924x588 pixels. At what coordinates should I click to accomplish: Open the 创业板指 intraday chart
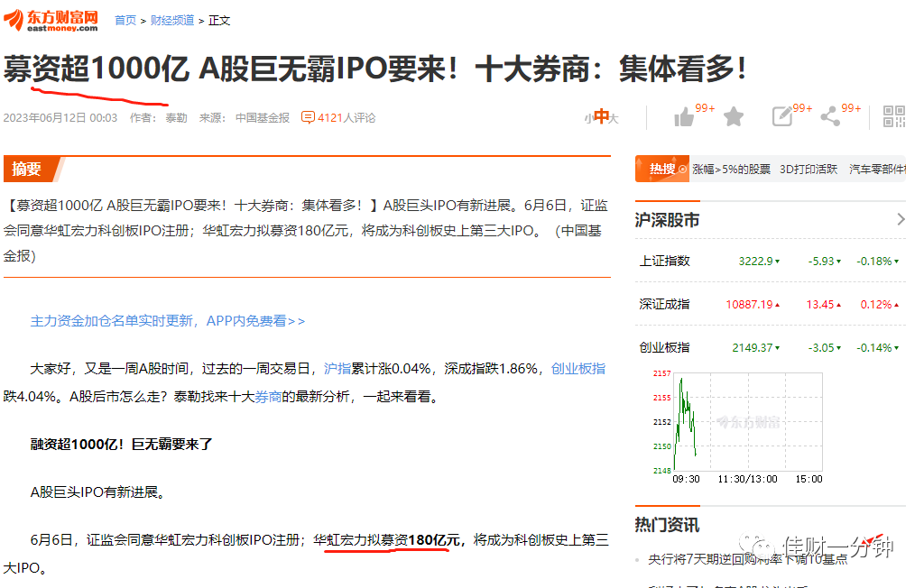click(747, 421)
